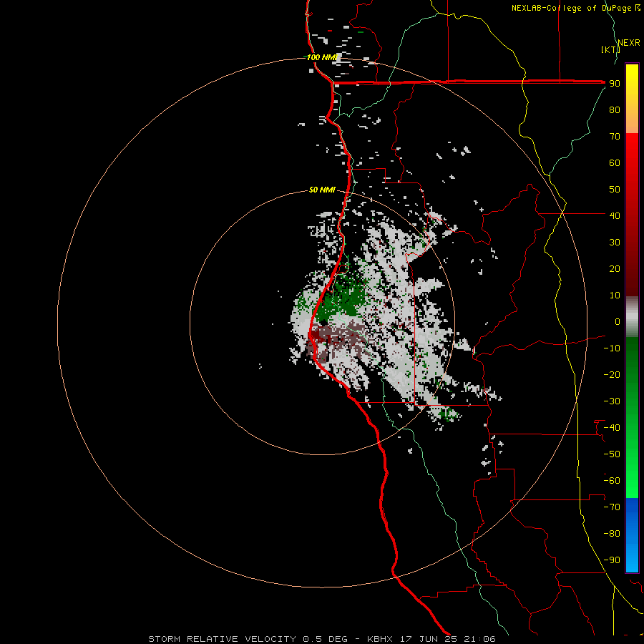Click the -90 value on velocity scale

(612, 560)
